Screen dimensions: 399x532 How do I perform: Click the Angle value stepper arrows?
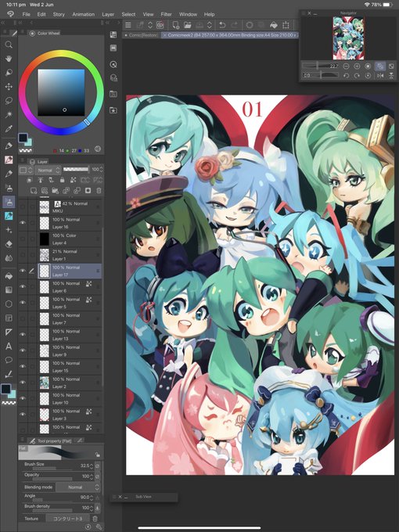92,498
